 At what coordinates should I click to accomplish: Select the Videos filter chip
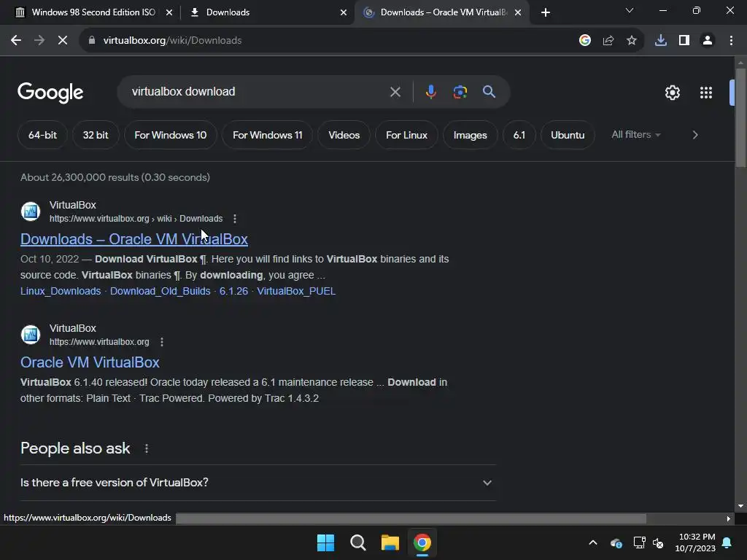(344, 135)
